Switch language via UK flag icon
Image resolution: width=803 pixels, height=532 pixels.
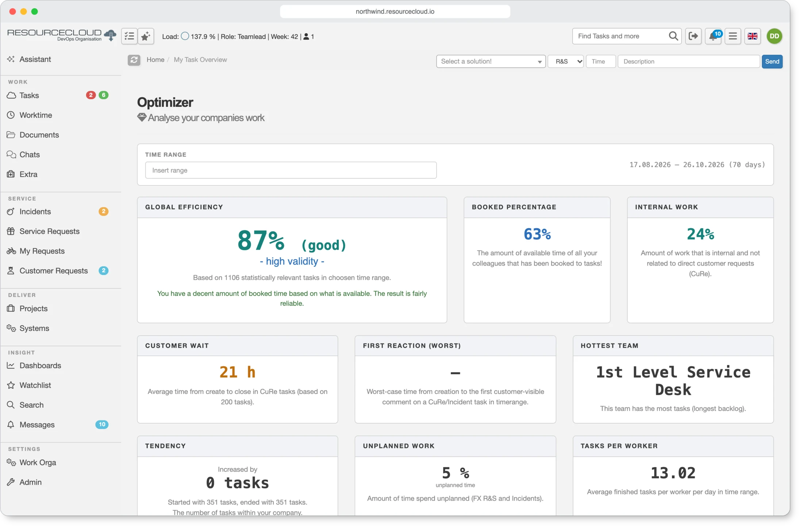(x=752, y=36)
